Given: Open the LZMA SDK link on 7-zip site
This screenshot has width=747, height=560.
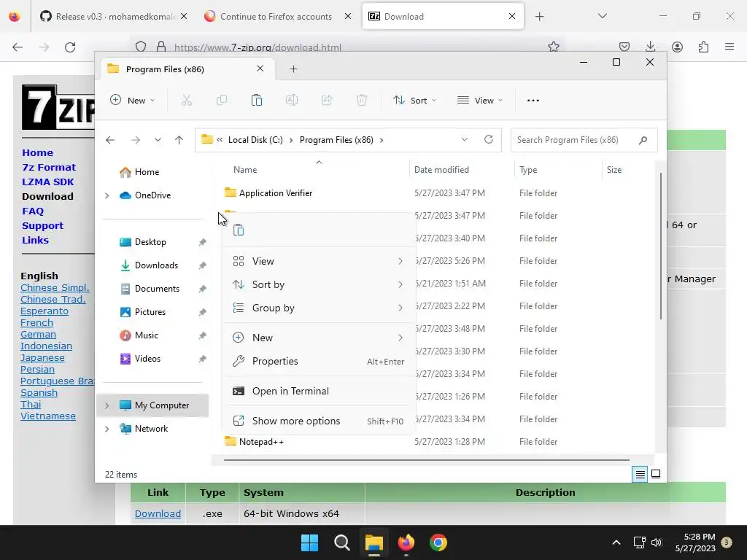Looking at the screenshot, I should coord(47,182).
